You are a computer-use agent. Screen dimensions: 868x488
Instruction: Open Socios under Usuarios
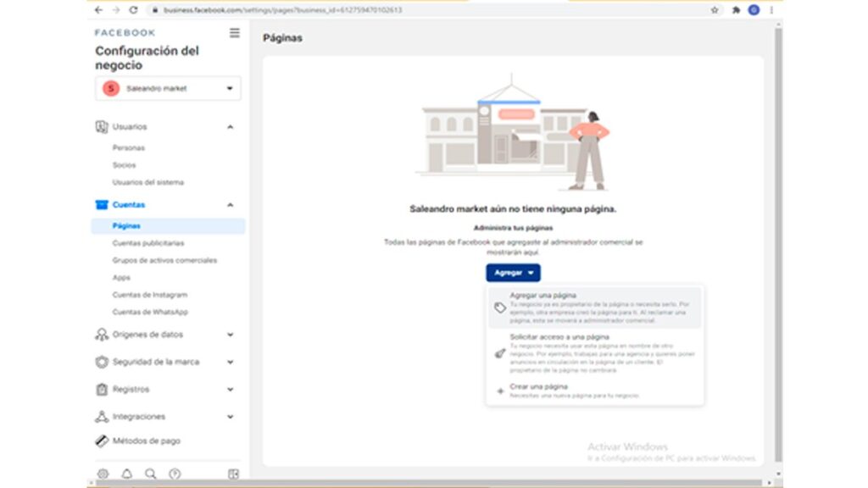click(124, 165)
